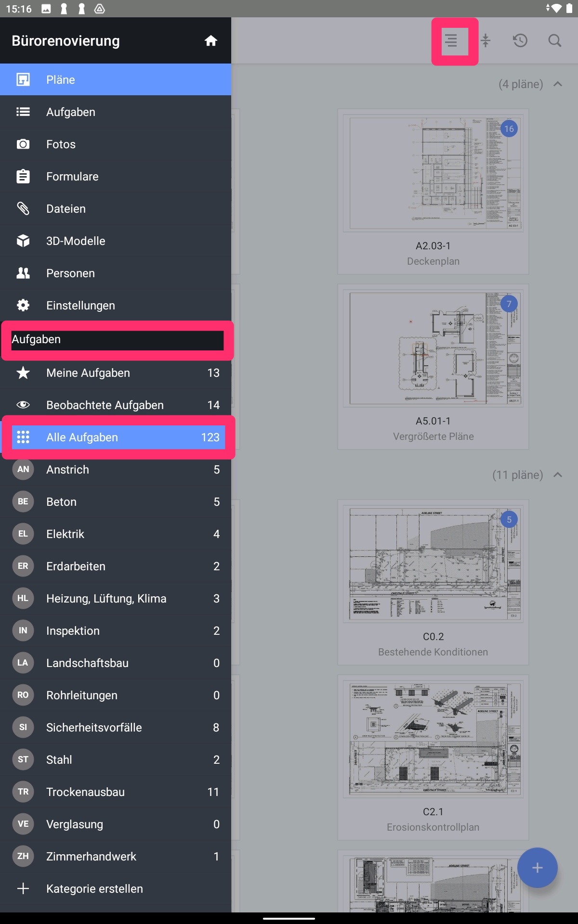Image resolution: width=578 pixels, height=924 pixels.
Task: Open plan thumbnail A5.01-1 Vergrößerte Pläne
Action: click(x=433, y=367)
